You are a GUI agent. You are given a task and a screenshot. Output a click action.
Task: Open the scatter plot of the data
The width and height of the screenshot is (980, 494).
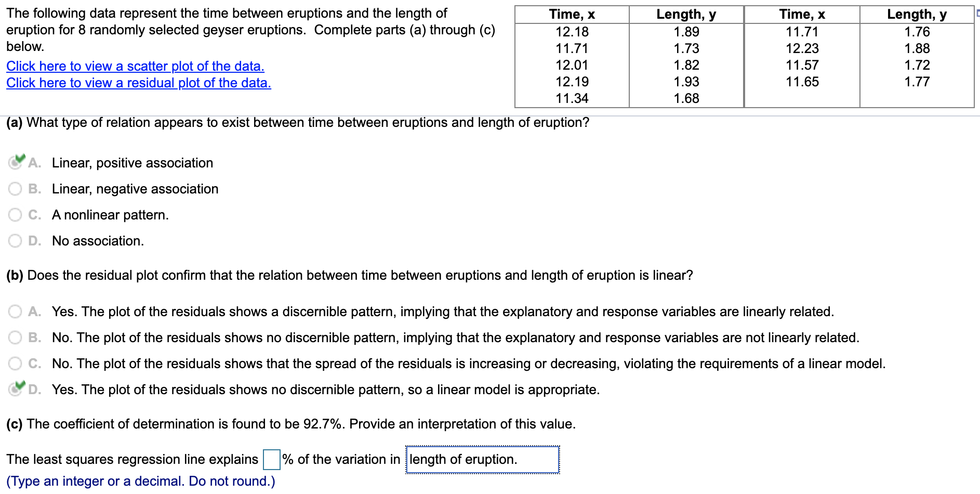(x=134, y=66)
